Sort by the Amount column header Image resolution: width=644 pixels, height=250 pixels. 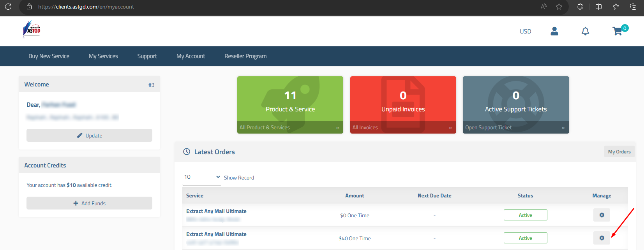[x=355, y=196]
